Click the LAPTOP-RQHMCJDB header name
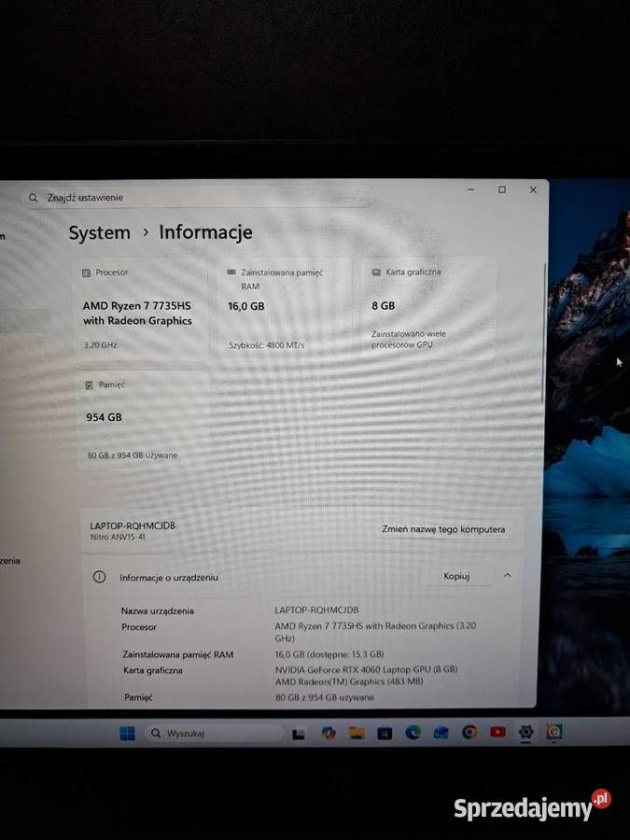Image resolution: width=630 pixels, height=840 pixels. point(133,525)
